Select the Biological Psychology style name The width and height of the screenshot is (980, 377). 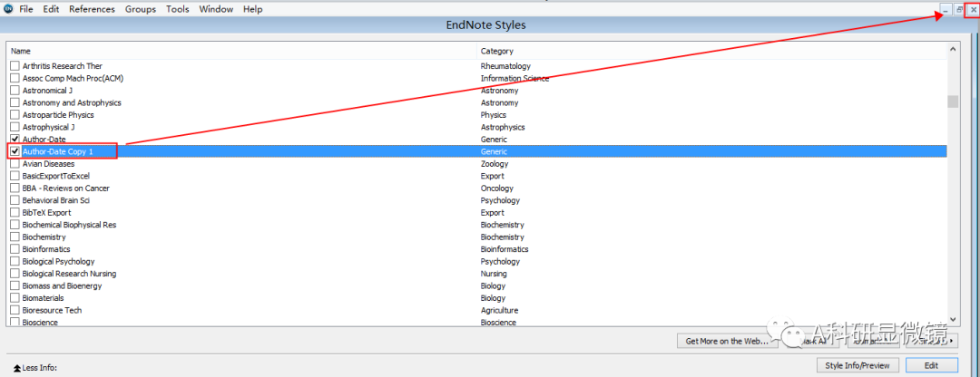click(x=59, y=262)
